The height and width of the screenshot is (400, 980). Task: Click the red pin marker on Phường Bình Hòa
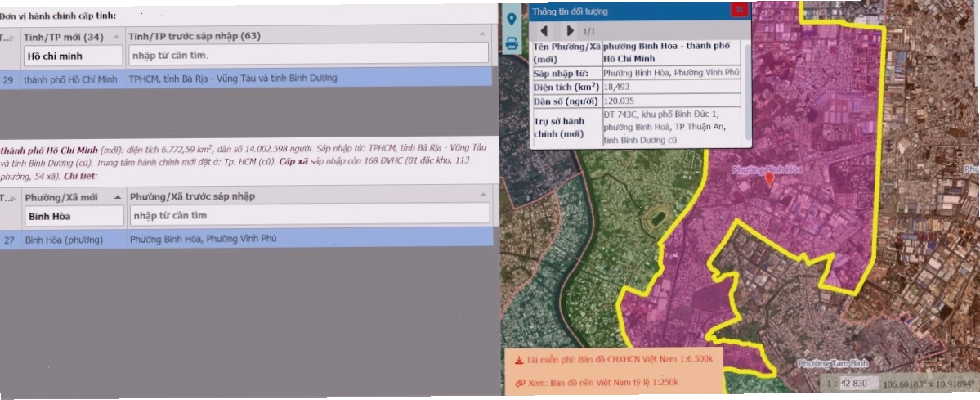pyautogui.click(x=769, y=179)
